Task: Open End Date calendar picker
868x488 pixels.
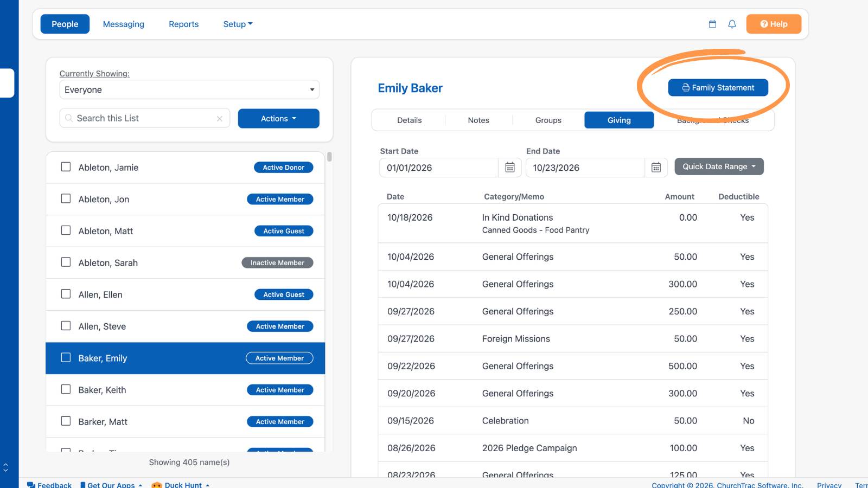Action: coord(656,168)
